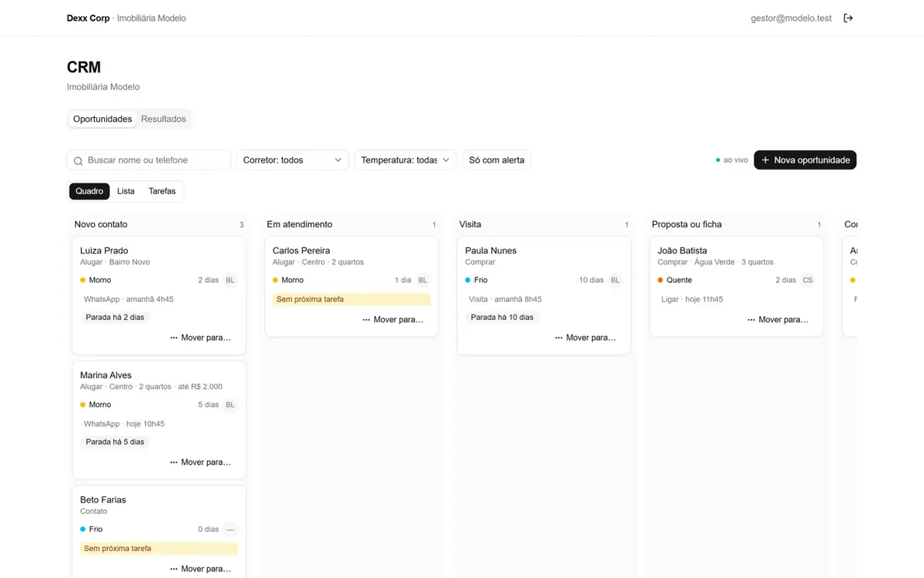Open the Beto Farias card title
Image resolution: width=924 pixels, height=578 pixels.
coord(103,500)
